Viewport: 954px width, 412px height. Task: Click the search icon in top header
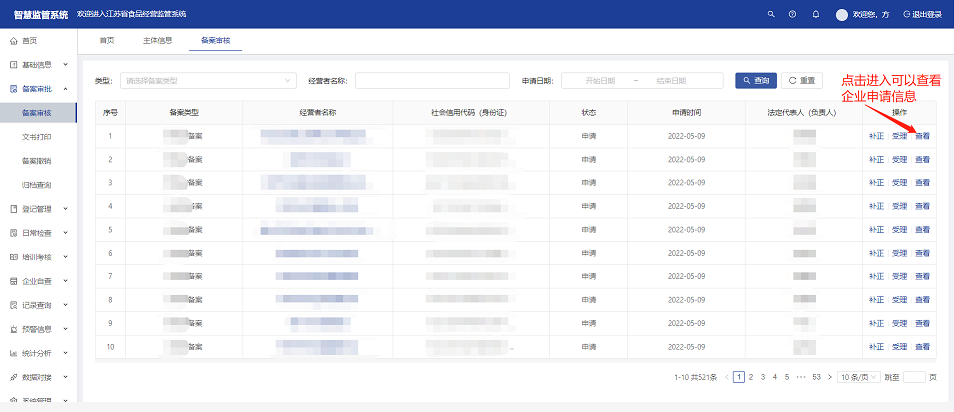[770, 14]
